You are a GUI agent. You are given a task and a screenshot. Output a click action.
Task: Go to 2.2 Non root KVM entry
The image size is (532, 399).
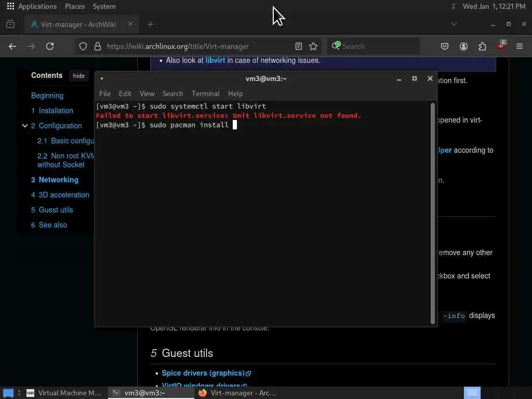coord(66,160)
